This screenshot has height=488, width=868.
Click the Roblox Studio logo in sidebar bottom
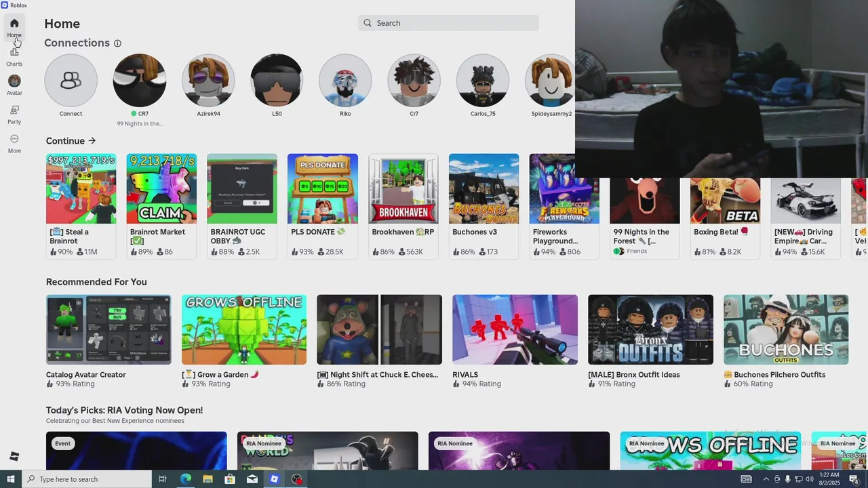pyautogui.click(x=14, y=456)
